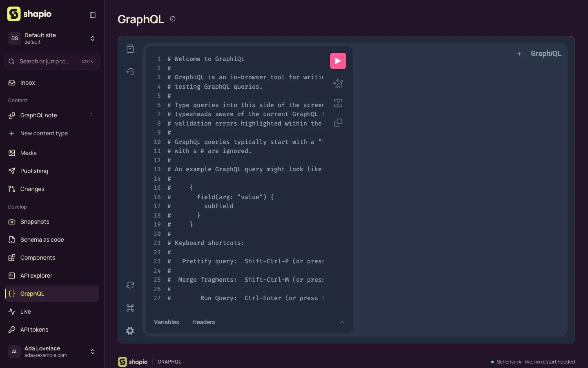Go to Components page

52,258
